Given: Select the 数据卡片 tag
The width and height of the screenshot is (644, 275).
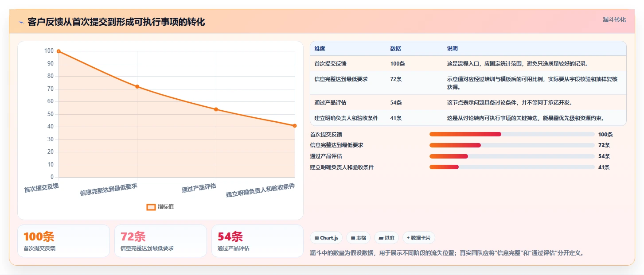Looking at the screenshot, I should [419, 238].
